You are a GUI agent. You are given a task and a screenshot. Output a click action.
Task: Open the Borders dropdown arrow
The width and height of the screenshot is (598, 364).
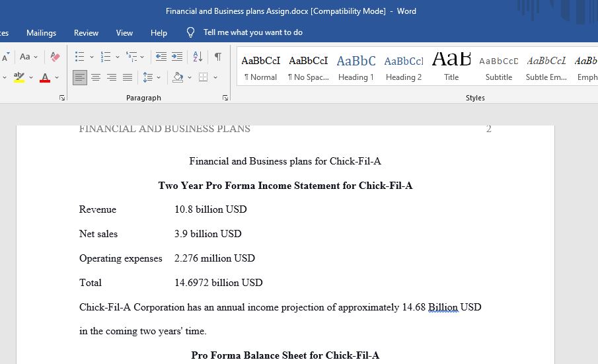tap(215, 78)
